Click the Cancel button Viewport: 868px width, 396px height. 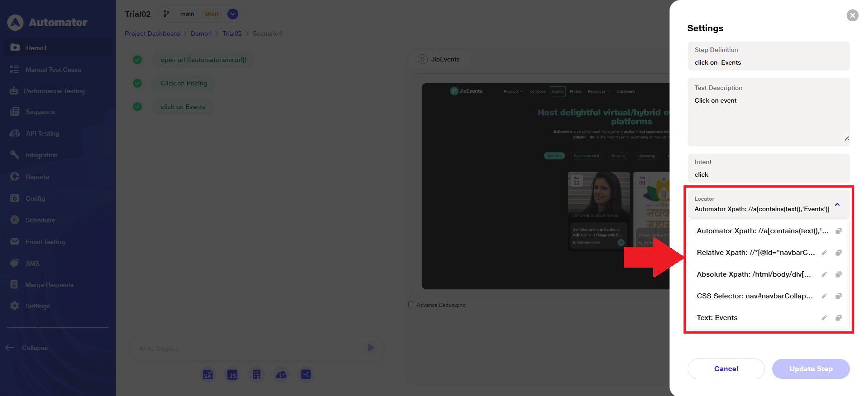tap(726, 369)
